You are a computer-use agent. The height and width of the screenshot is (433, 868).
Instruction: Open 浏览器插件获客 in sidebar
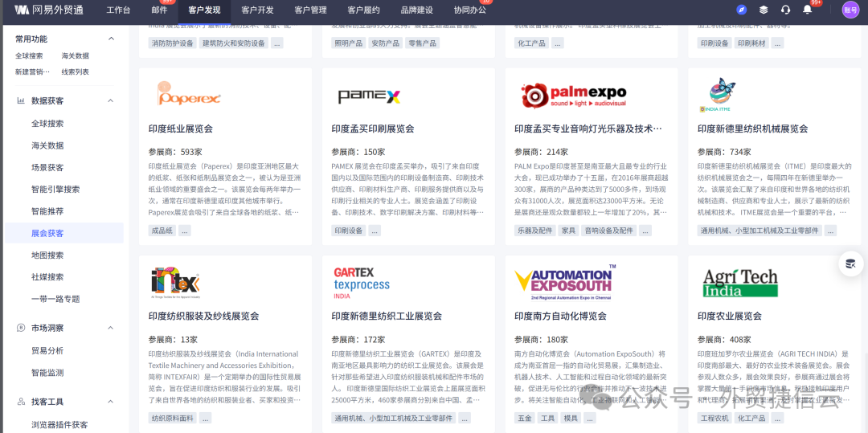coord(59,425)
